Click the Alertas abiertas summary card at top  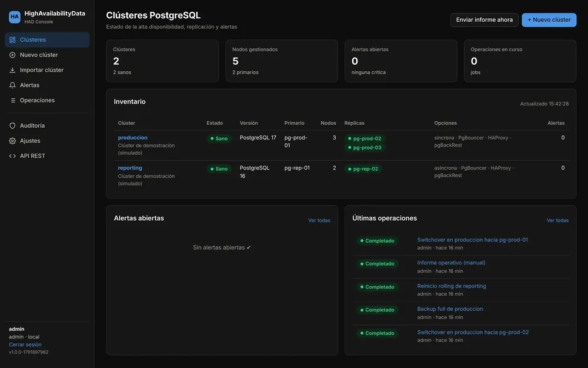pos(401,61)
